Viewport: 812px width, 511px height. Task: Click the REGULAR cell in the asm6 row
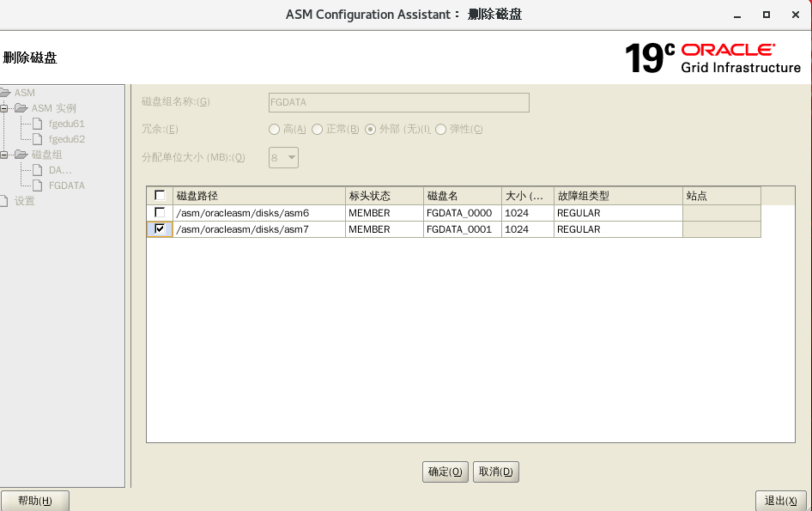[618, 213]
